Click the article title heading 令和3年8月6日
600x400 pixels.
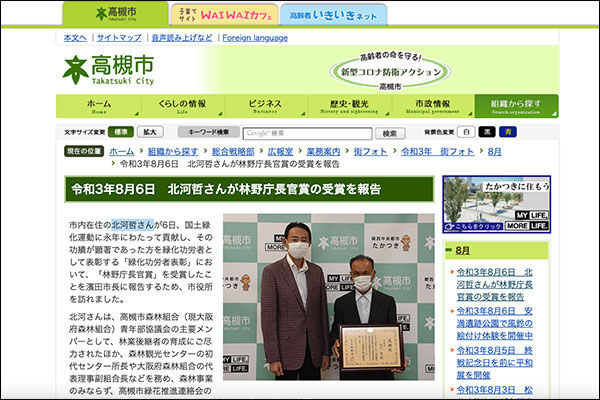249,189
